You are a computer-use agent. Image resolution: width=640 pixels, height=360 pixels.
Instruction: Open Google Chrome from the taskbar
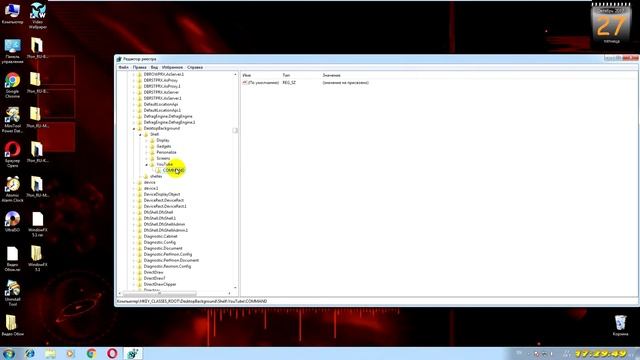[91, 353]
